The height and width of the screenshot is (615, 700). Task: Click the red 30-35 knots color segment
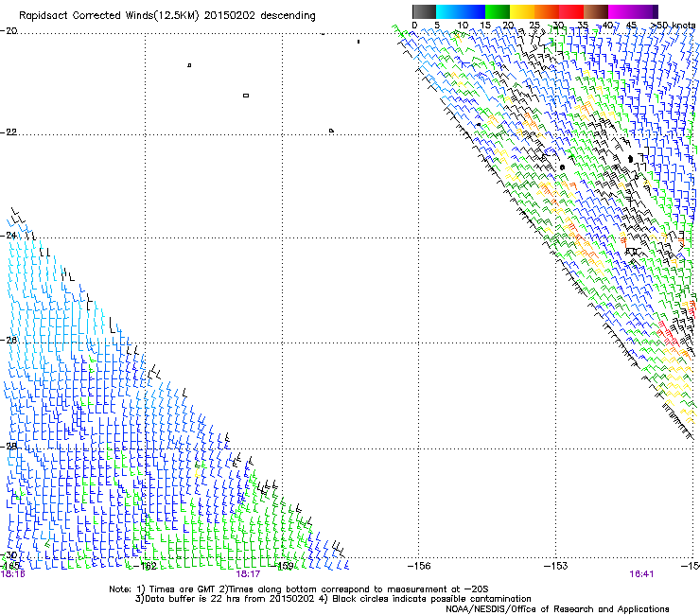pos(571,11)
